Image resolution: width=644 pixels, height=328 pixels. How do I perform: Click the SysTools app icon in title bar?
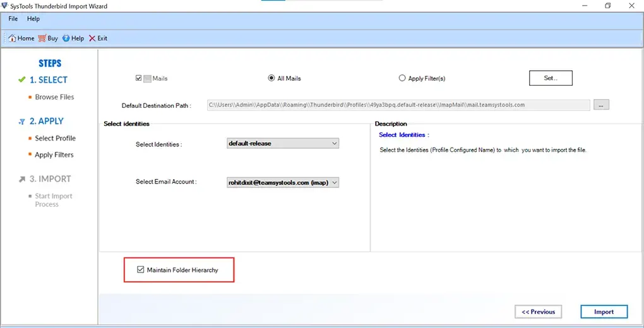click(4, 5)
